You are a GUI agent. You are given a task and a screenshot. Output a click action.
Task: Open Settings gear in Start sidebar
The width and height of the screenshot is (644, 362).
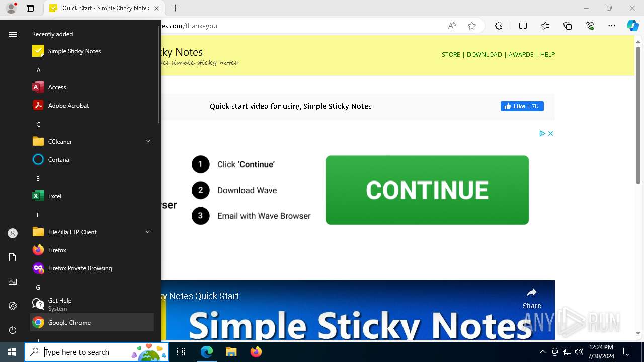tap(13, 306)
